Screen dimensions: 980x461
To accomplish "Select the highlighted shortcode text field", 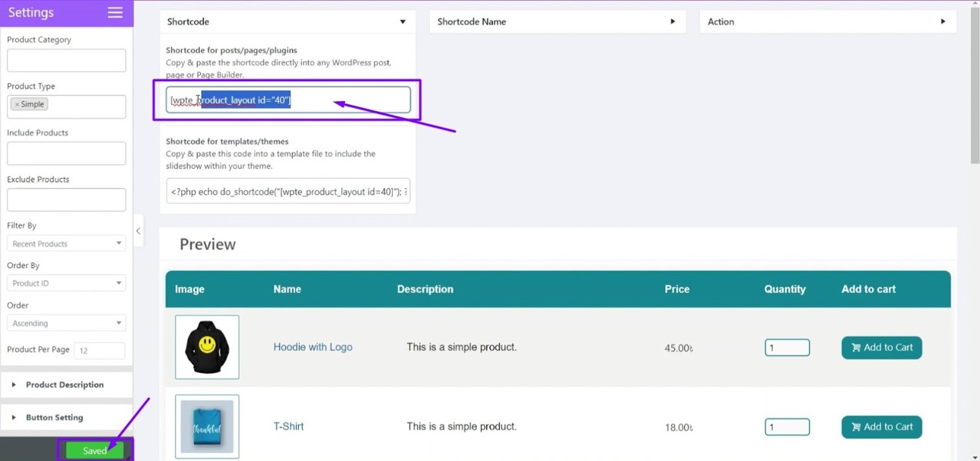I will [288, 99].
